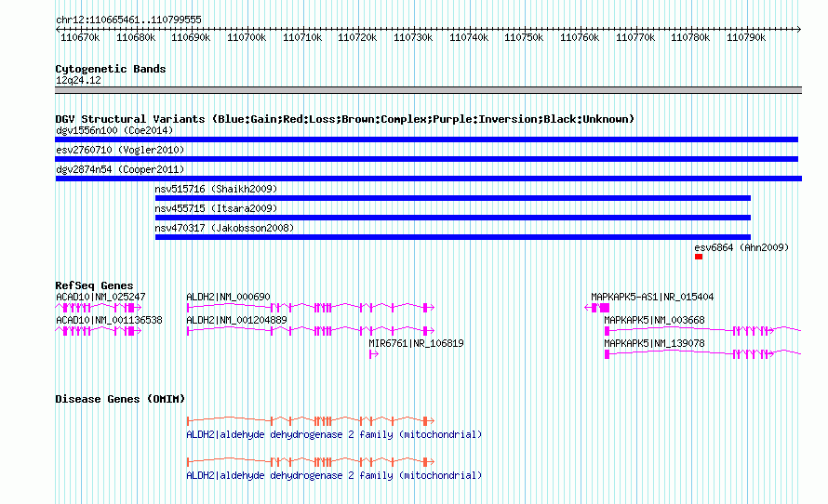Image resolution: width=828 pixels, height=504 pixels.
Task: Click the nsv455715 (Itsara2009) label
Action: 216,208
